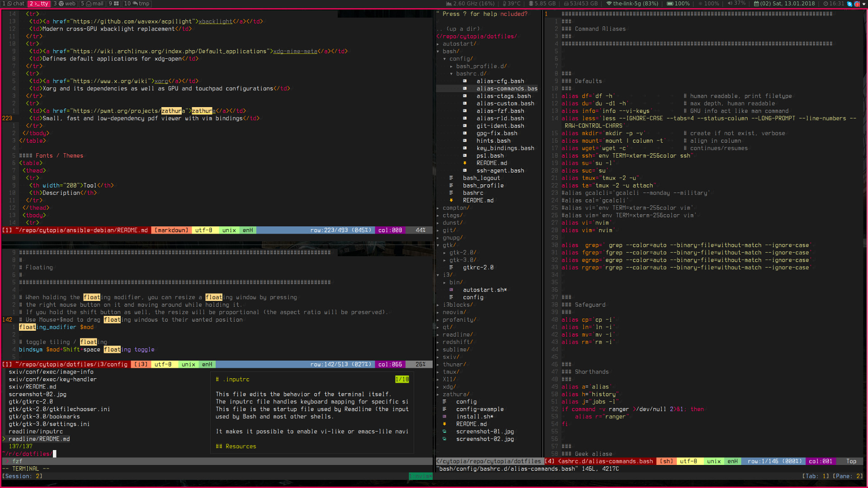Click the text-file icon beside gtkrc-2.0

[x=451, y=267]
